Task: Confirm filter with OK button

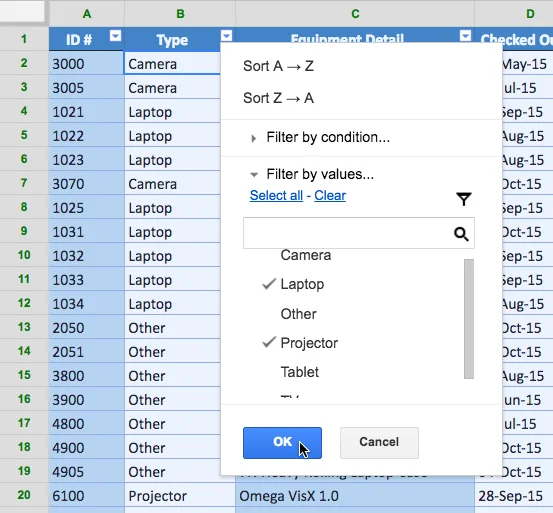Action: pyautogui.click(x=282, y=443)
